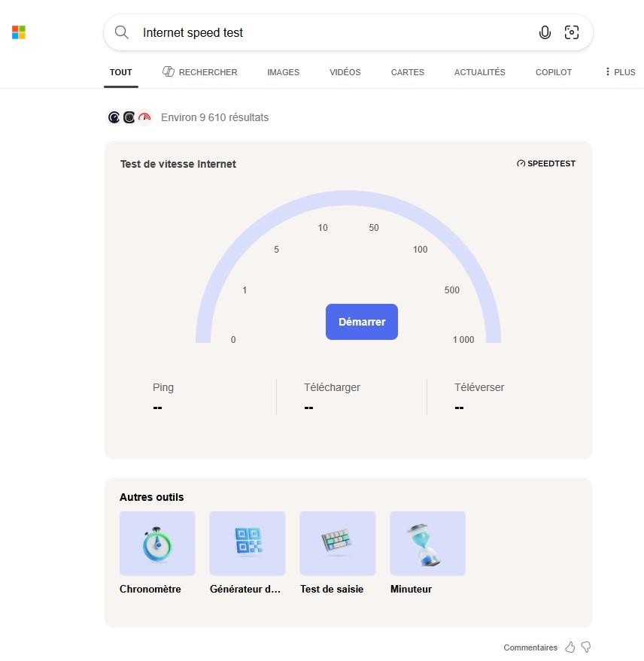The image size is (644, 661).
Task: Click the thumbs up feedback icon
Action: coord(570,647)
